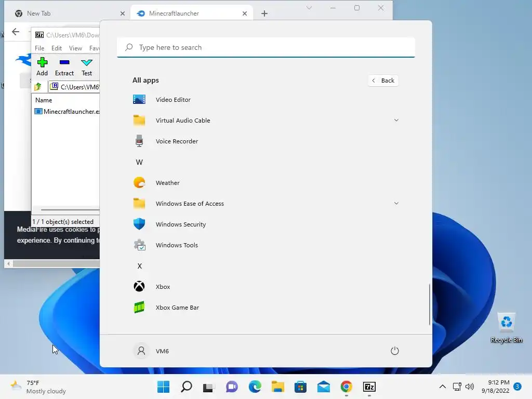Open Microsoft Store from taskbar
Viewport: 532px width, 399px height.
click(x=301, y=387)
